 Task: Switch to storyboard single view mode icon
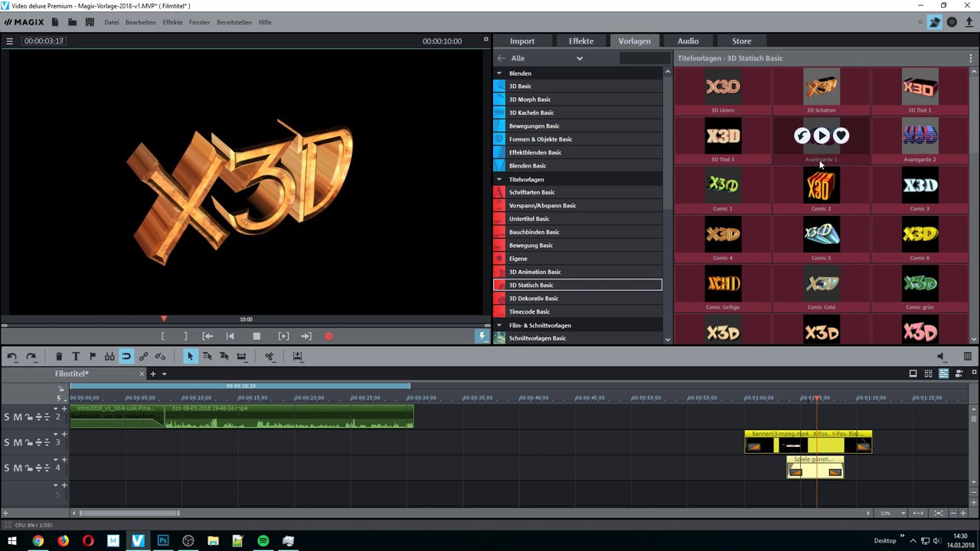[913, 373]
